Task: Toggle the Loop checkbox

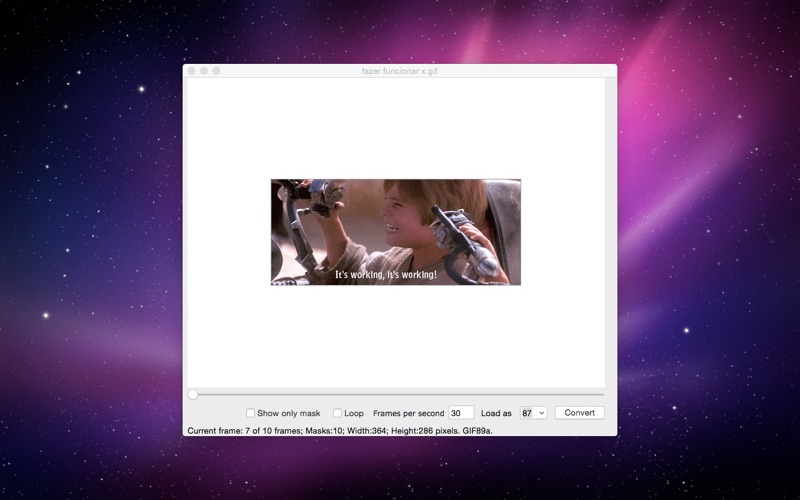Action: pos(337,413)
